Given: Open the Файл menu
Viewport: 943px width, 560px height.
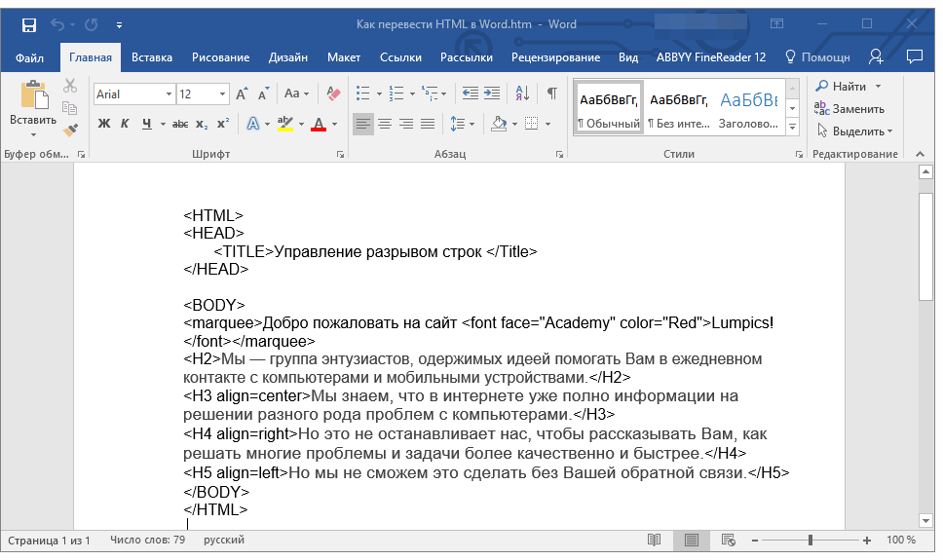Looking at the screenshot, I should point(29,57).
